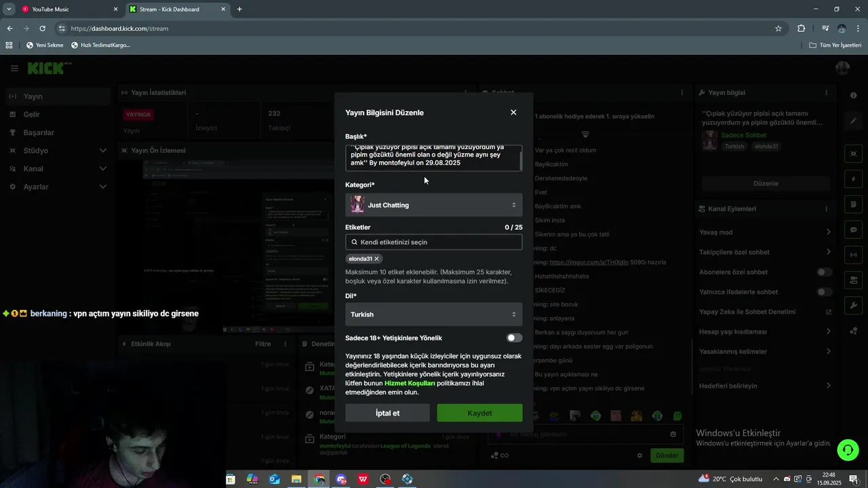Viewport: 868px width, 488px height.
Task: Open a new browser tab
Action: point(239,9)
